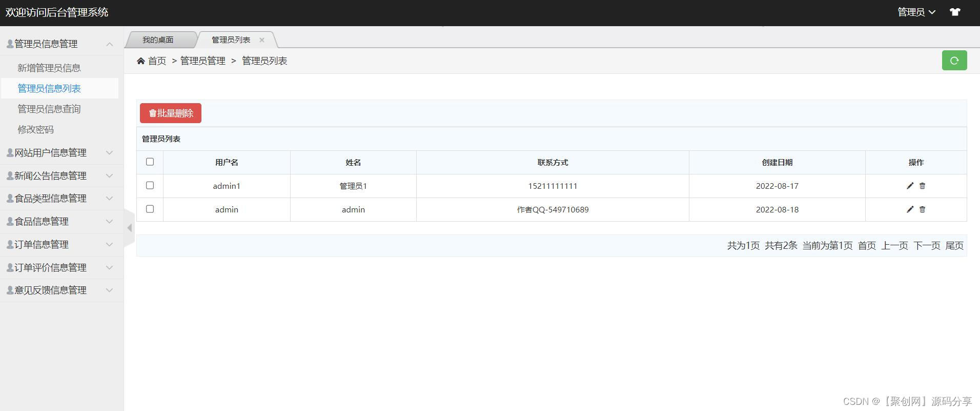Image resolution: width=980 pixels, height=411 pixels.
Task: Click the skin theme shirt icon
Action: click(x=955, y=12)
